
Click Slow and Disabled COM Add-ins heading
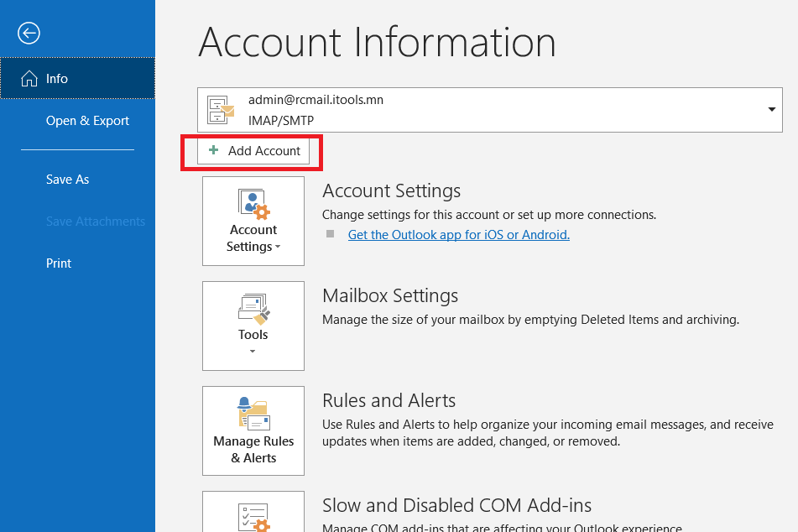457,505
